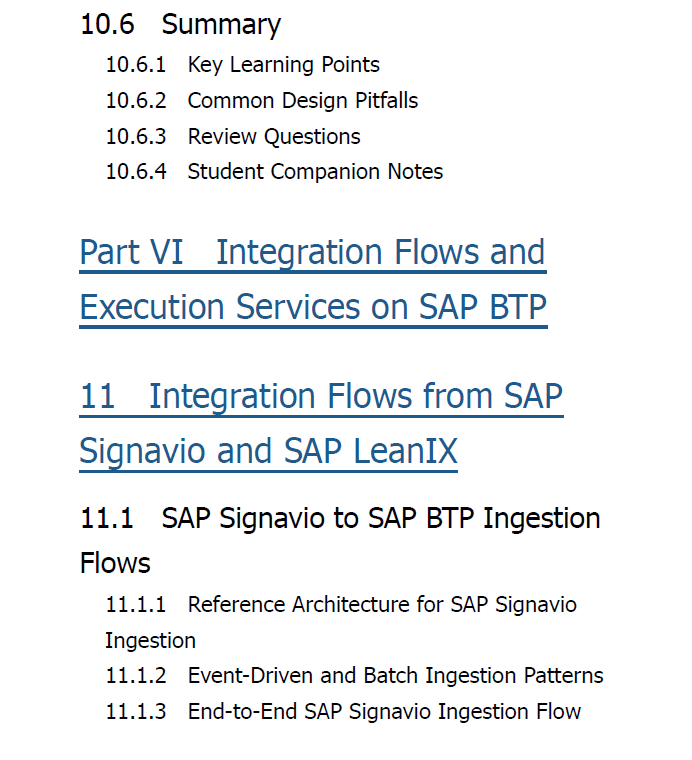
Task: Go to 10.6.1 Key Learning Points
Action: [242, 65]
